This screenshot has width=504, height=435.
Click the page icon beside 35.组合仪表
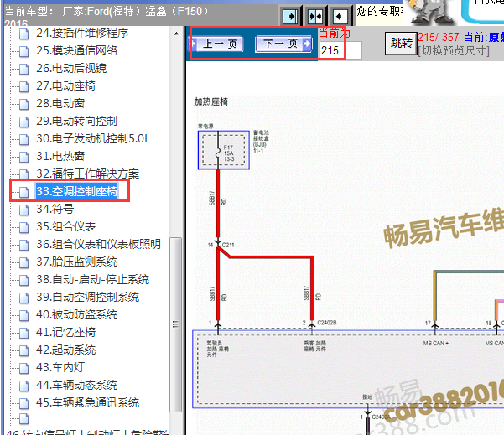23,227
